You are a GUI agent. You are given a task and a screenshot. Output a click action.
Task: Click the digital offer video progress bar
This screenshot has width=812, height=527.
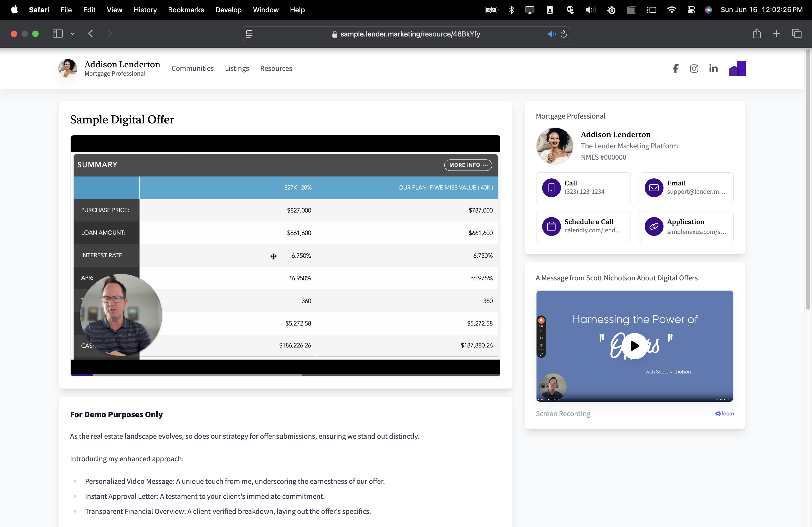pos(285,375)
